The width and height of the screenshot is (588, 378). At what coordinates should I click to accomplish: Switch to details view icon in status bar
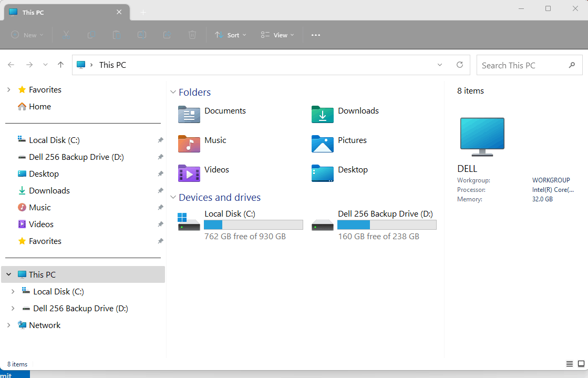click(569, 364)
